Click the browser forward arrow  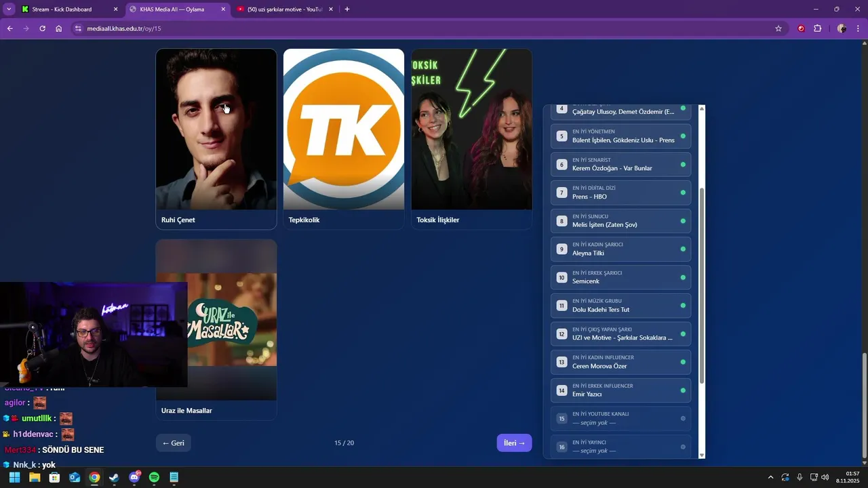[x=26, y=28]
